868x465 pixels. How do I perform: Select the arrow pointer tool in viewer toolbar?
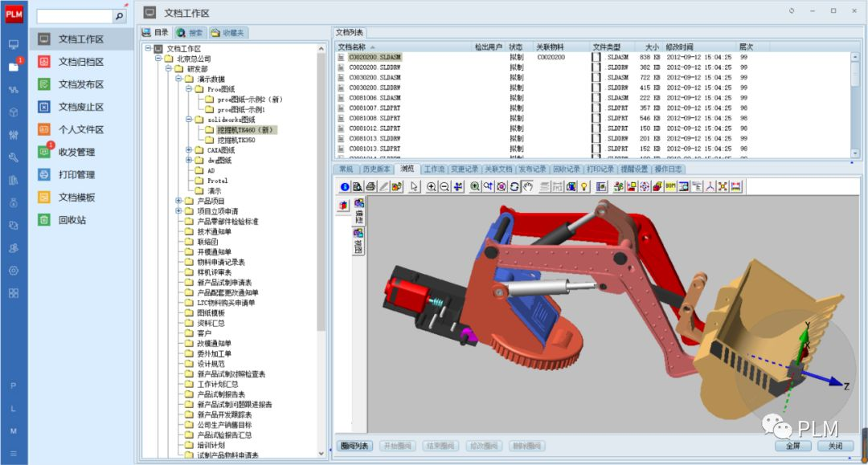click(x=414, y=186)
